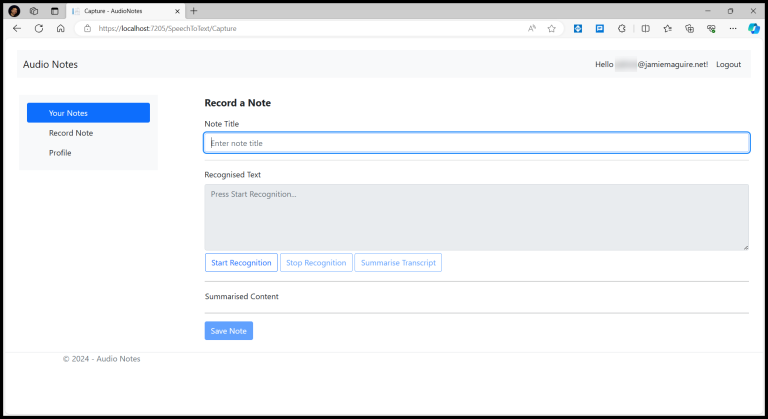Click the © 2024 - Audio Notes footer text
The height and width of the screenshot is (419, 768).
(101, 359)
